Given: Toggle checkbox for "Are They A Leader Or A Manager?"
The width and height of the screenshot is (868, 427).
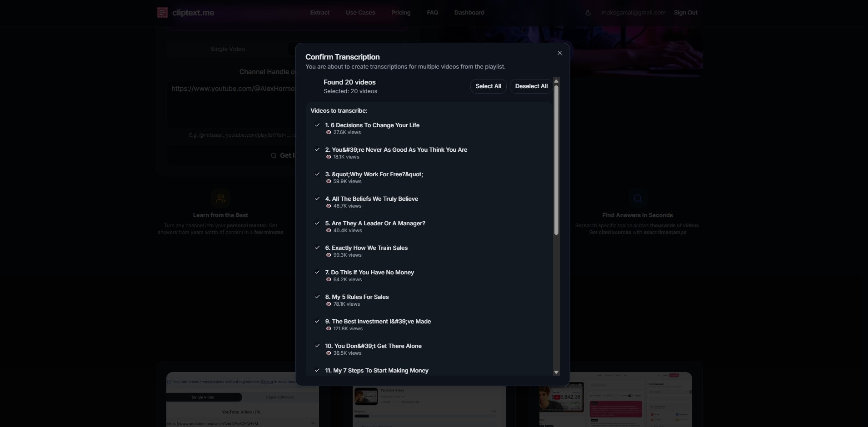Looking at the screenshot, I should 317,223.
